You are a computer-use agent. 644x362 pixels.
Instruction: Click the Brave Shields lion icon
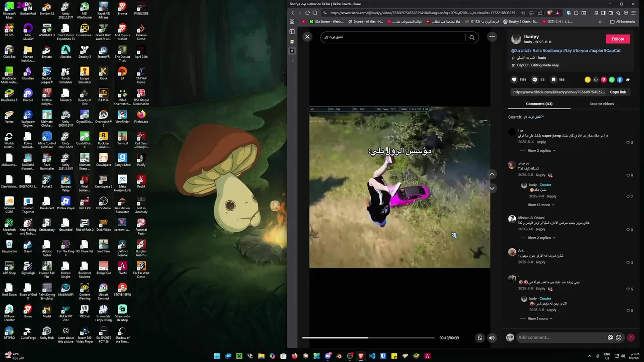(x=549, y=13)
